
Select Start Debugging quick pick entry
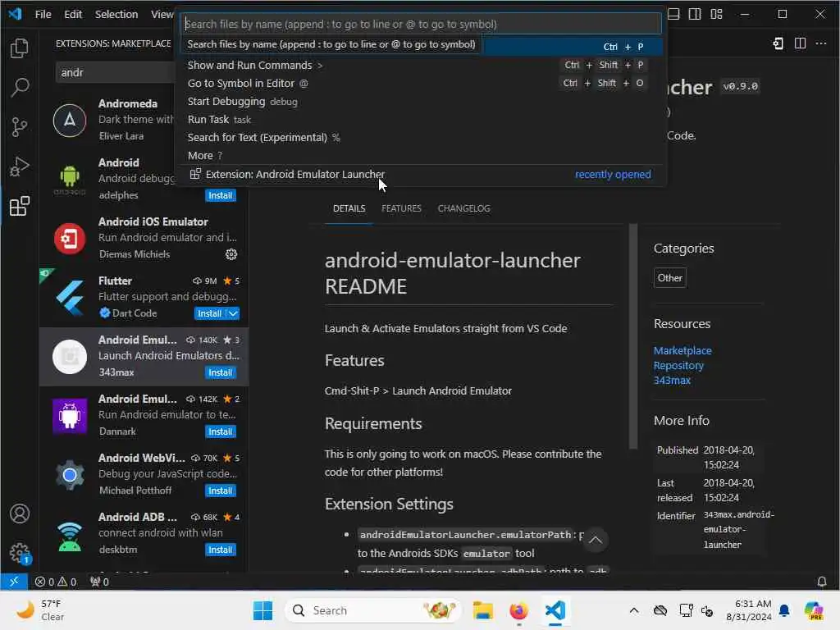pyautogui.click(x=421, y=101)
